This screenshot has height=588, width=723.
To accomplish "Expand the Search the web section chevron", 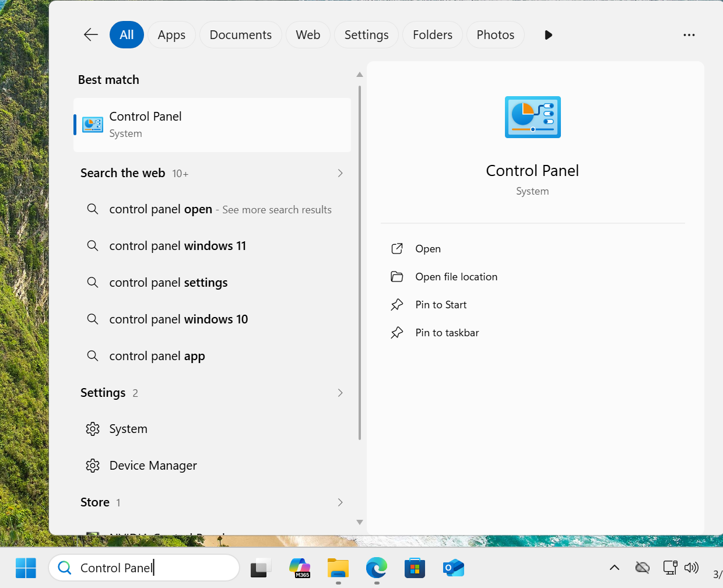I will point(341,173).
